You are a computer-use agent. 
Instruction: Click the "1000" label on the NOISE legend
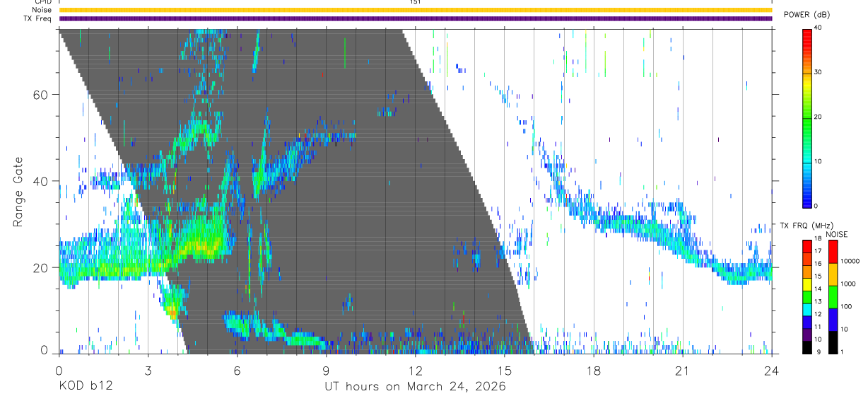click(848, 284)
